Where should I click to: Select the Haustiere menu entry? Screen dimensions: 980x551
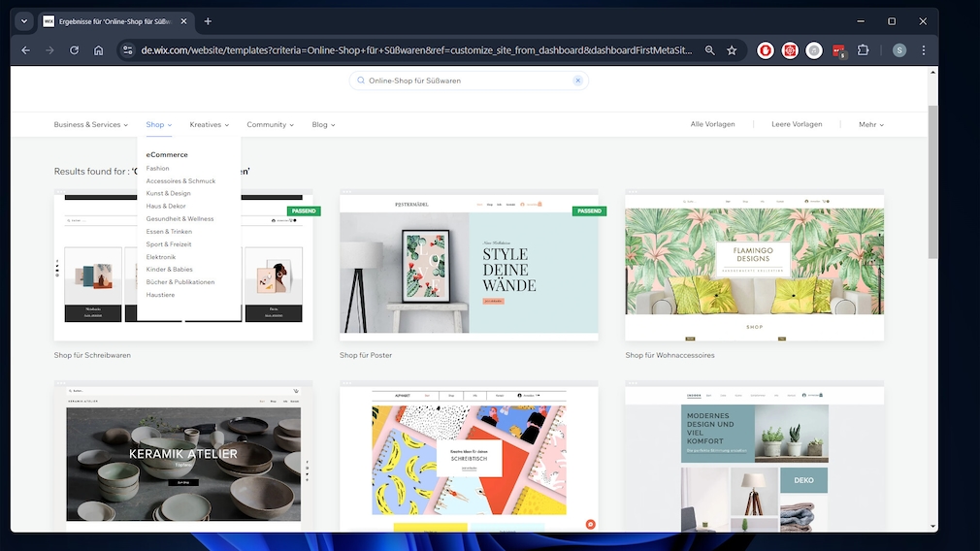point(160,295)
